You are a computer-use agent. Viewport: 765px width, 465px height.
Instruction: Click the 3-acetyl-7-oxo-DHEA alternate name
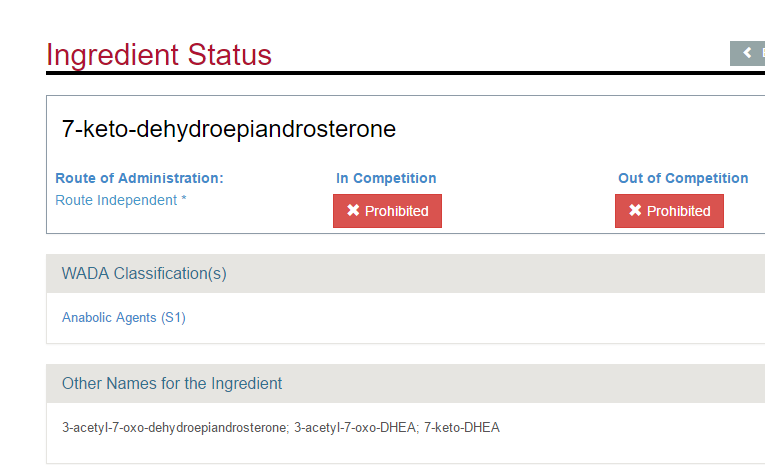[x=355, y=427]
